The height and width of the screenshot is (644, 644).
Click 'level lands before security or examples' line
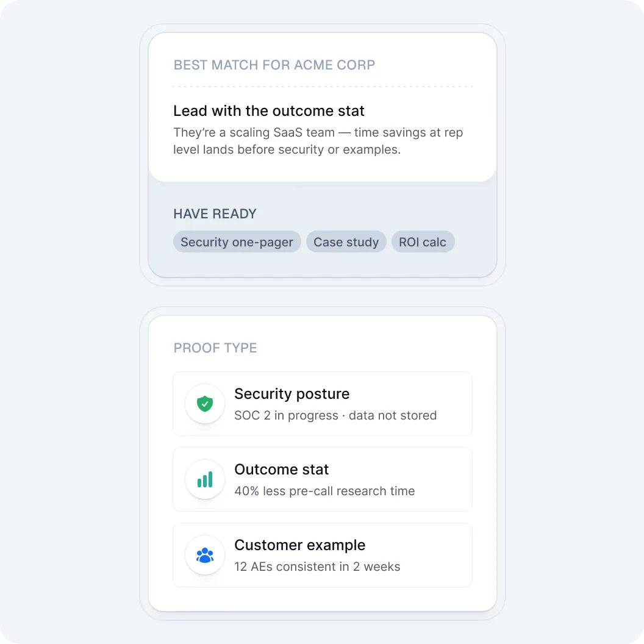[287, 149]
